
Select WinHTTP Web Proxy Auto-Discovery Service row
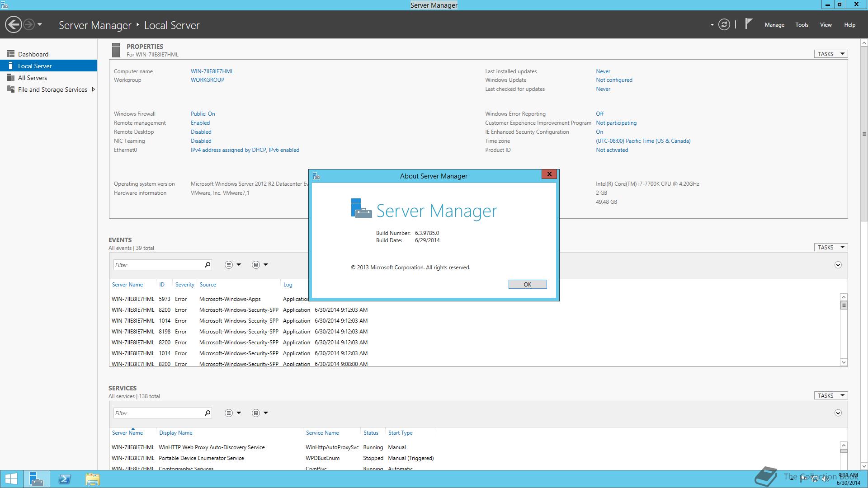(x=475, y=447)
